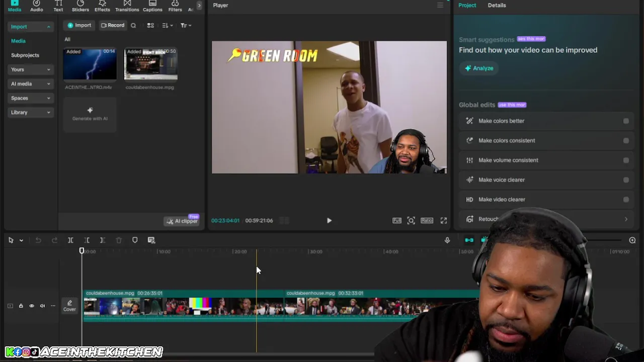The image size is (644, 362).
Task: Switch to the Project tab
Action: (467, 5)
